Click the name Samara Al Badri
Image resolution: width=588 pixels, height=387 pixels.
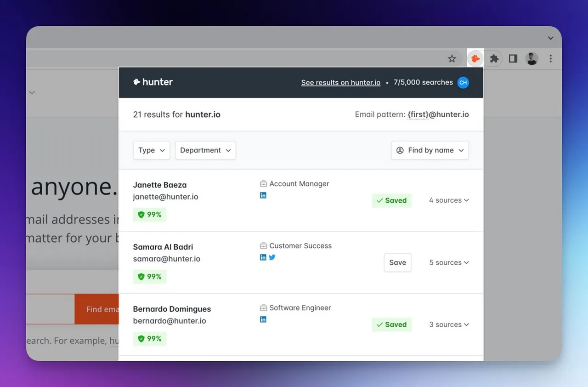click(163, 247)
